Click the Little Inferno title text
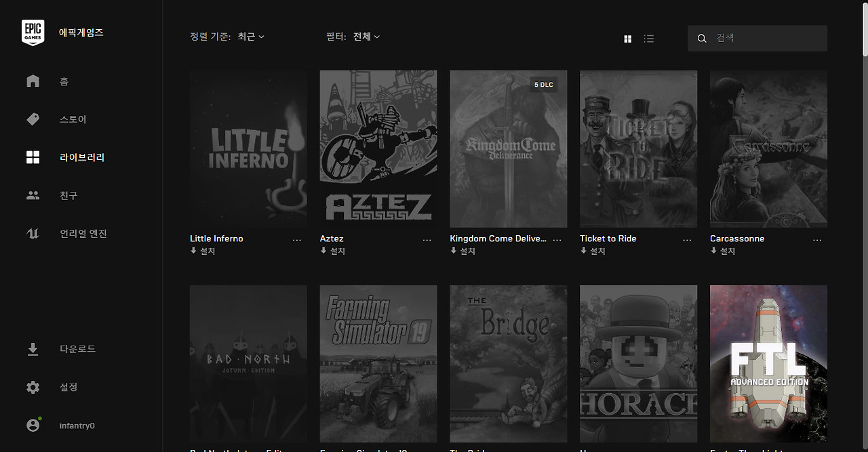Image resolution: width=868 pixels, height=452 pixels. click(x=216, y=239)
